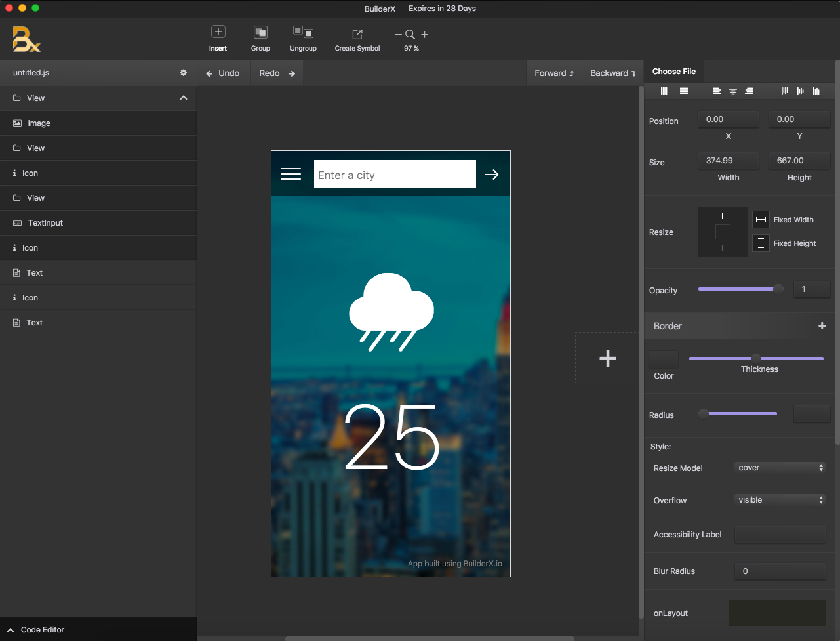Toggle Fixed Height resize option
840x641 pixels.
761,243
